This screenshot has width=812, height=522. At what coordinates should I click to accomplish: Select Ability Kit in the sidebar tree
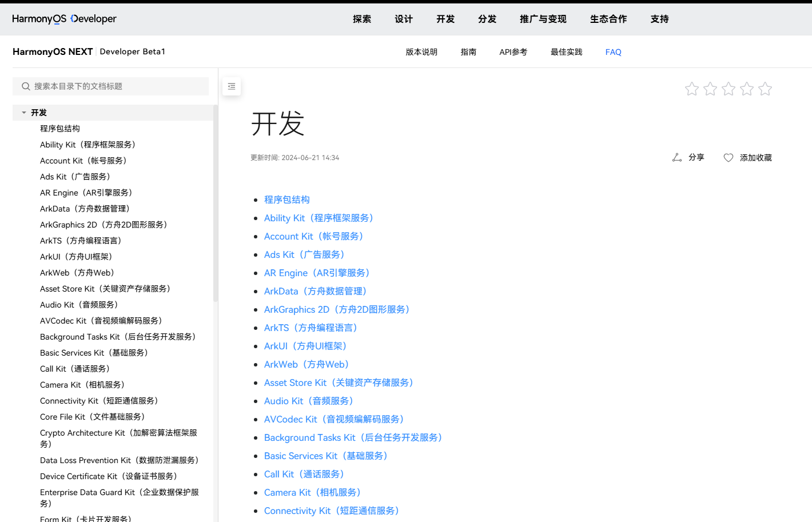click(x=90, y=145)
